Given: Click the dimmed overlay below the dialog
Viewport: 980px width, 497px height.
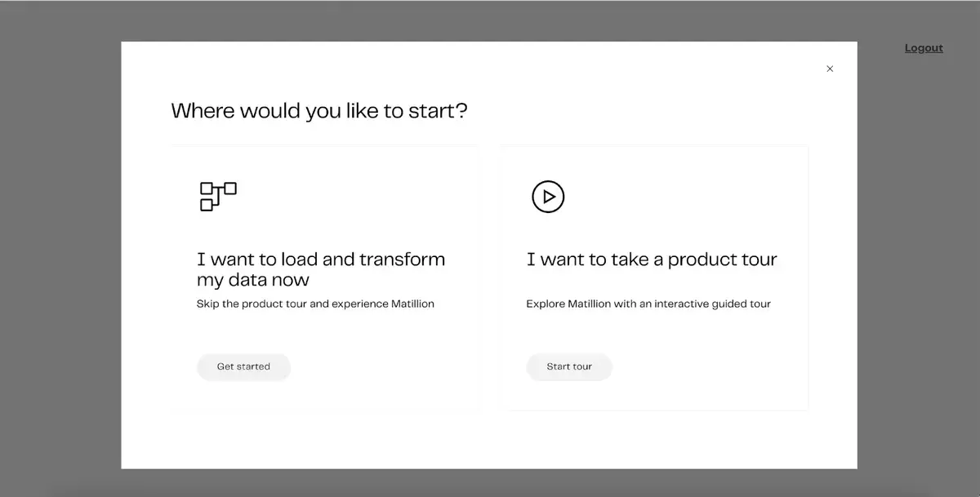Looking at the screenshot, I should coord(490,483).
